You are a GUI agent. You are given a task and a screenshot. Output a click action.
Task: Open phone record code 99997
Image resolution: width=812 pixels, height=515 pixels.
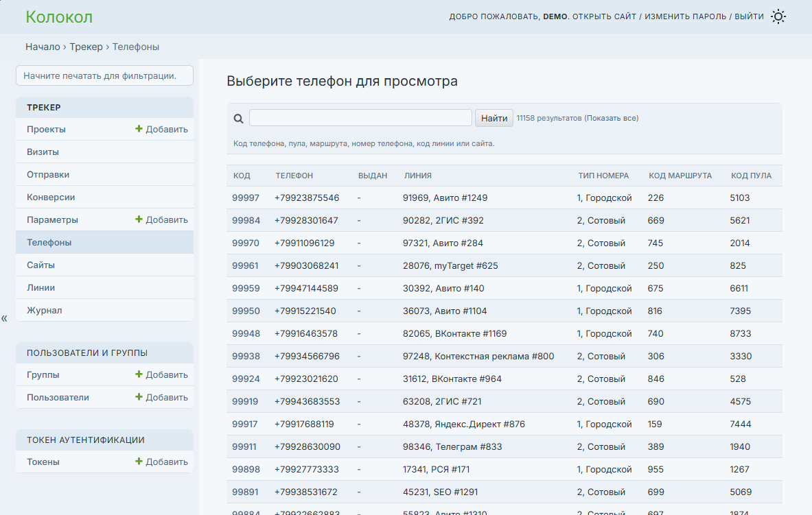coord(246,197)
